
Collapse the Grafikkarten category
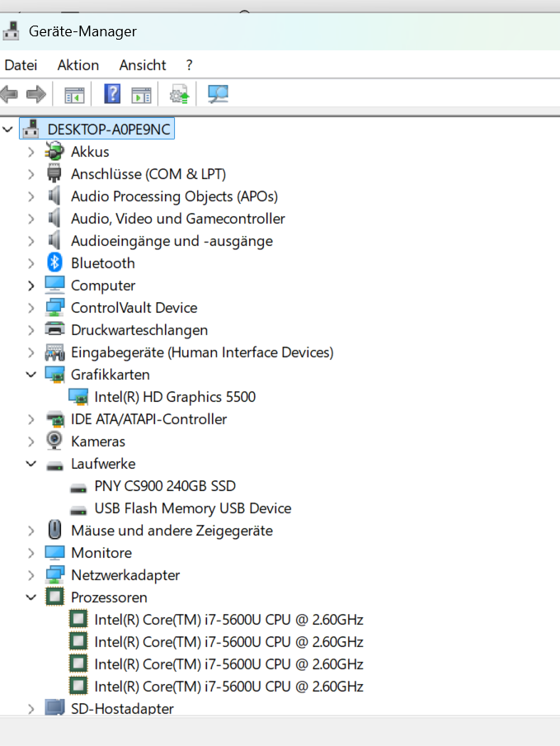[31, 375]
